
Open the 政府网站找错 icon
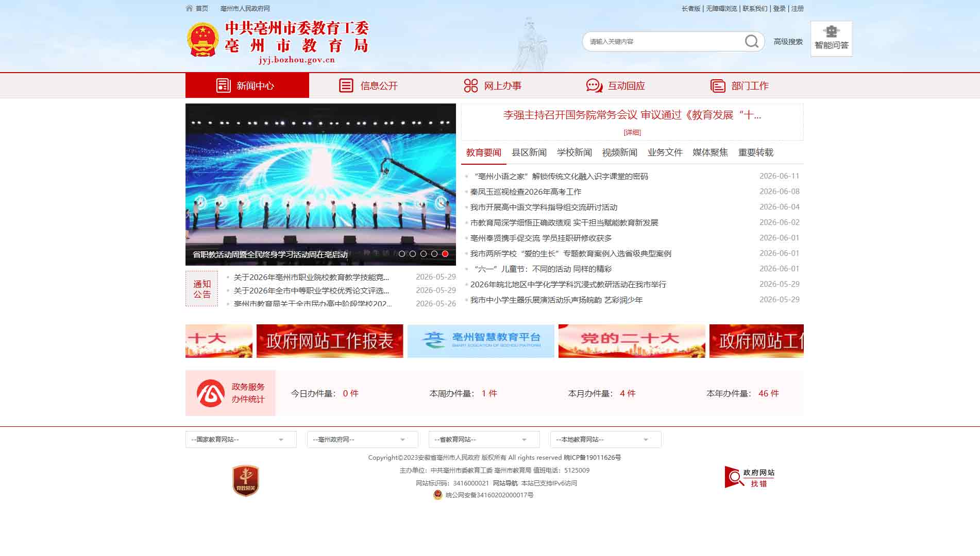[749, 477]
